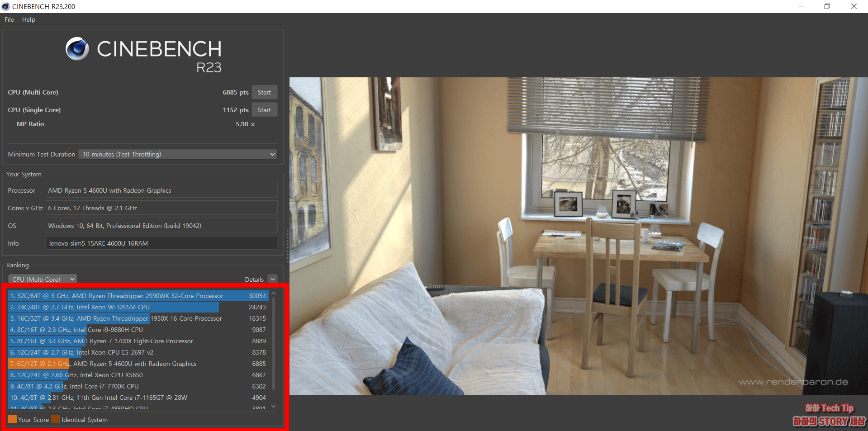The image size is (868, 431).
Task: Click the Cinebench title bar app icon
Action: tap(5, 6)
